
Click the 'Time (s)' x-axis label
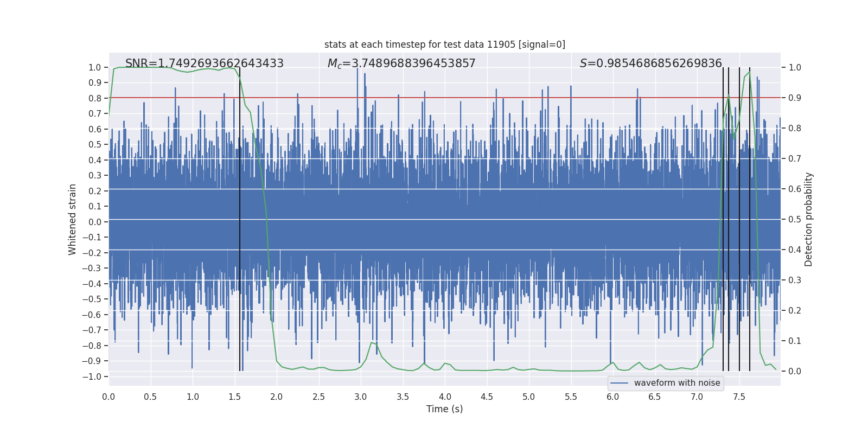point(445,409)
